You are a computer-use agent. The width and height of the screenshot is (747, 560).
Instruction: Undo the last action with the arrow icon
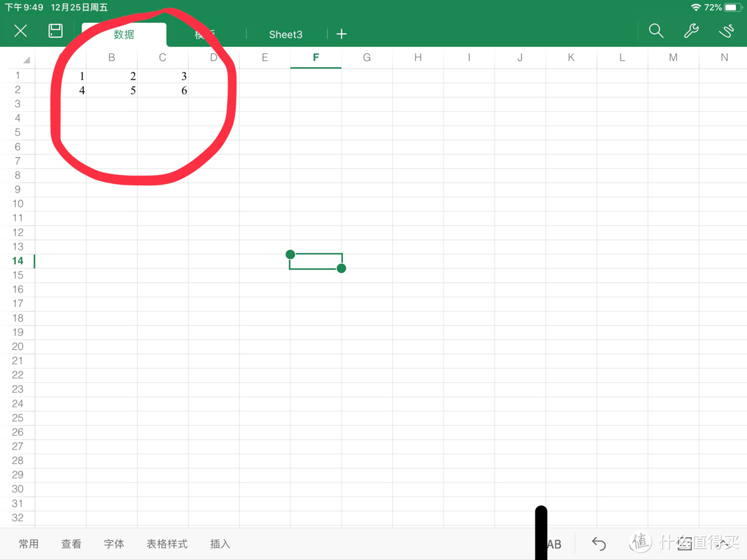click(x=599, y=543)
